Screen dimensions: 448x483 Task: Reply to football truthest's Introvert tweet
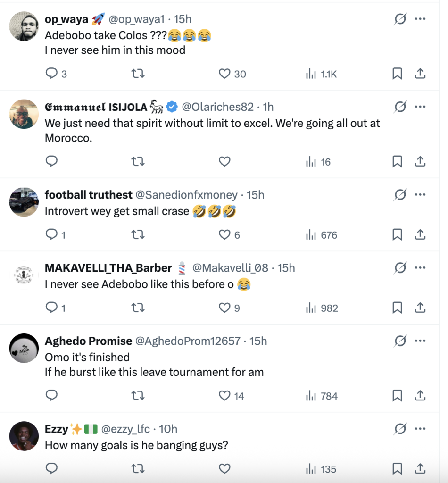51,234
